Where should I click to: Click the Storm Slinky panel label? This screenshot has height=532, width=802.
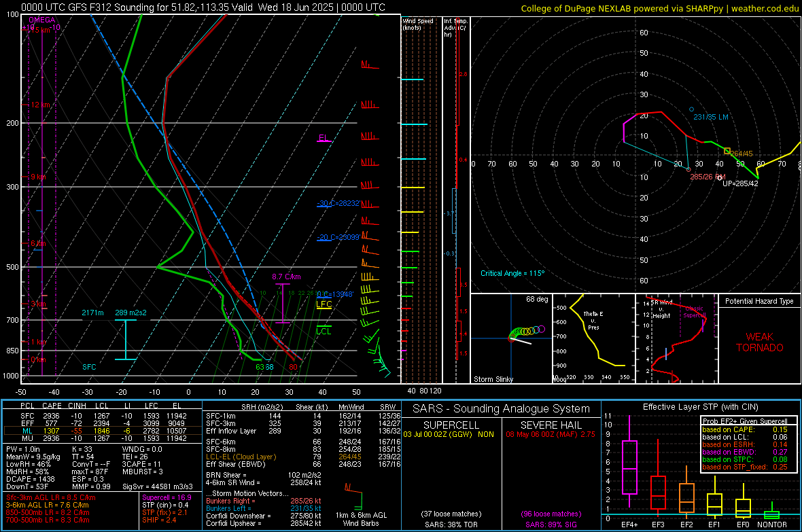pos(493,379)
